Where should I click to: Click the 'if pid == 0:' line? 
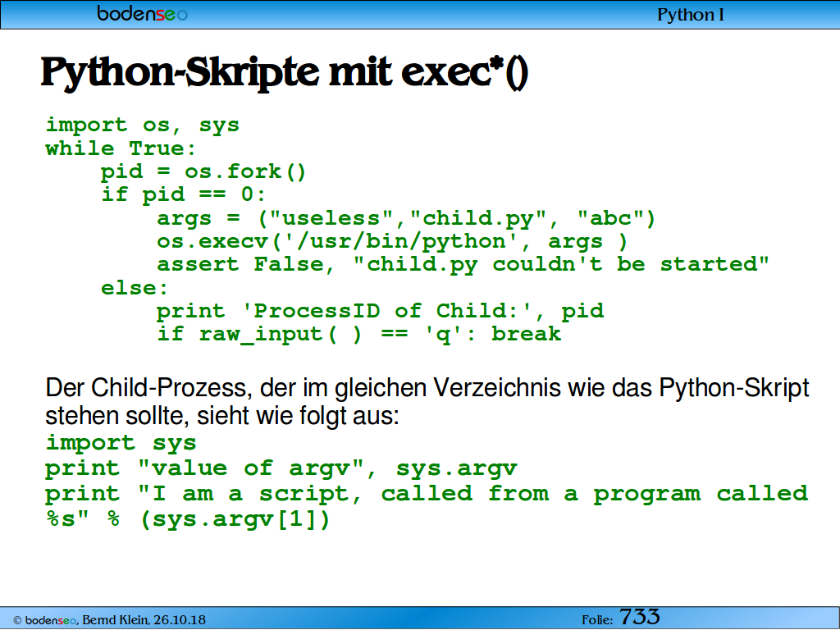point(184,194)
